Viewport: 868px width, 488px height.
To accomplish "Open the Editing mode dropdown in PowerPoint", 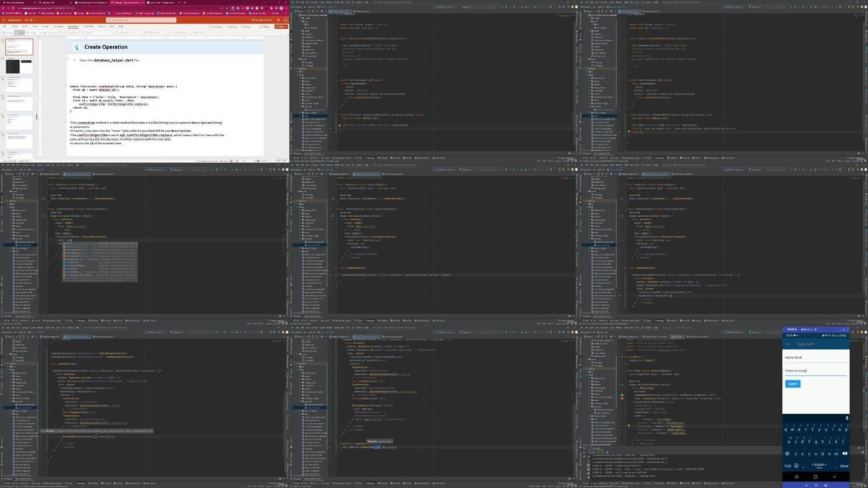I will pyautogui.click(x=265, y=26).
